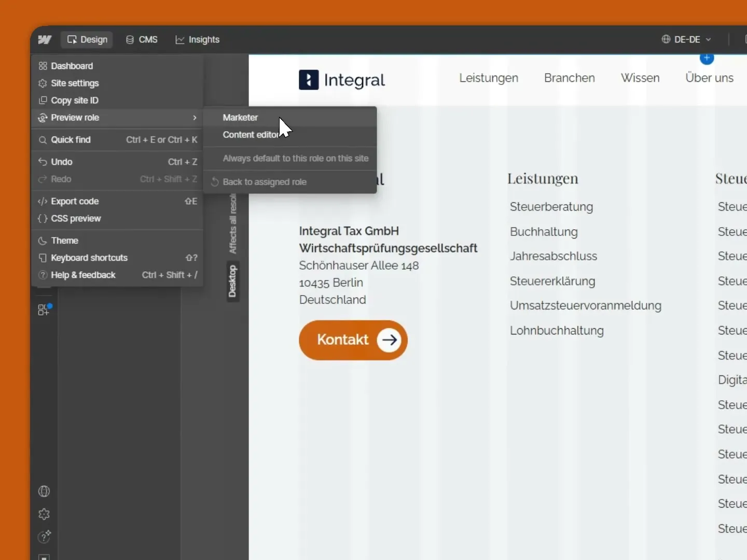747x560 pixels.
Task: Switch to the CMS tab
Action: (x=142, y=39)
